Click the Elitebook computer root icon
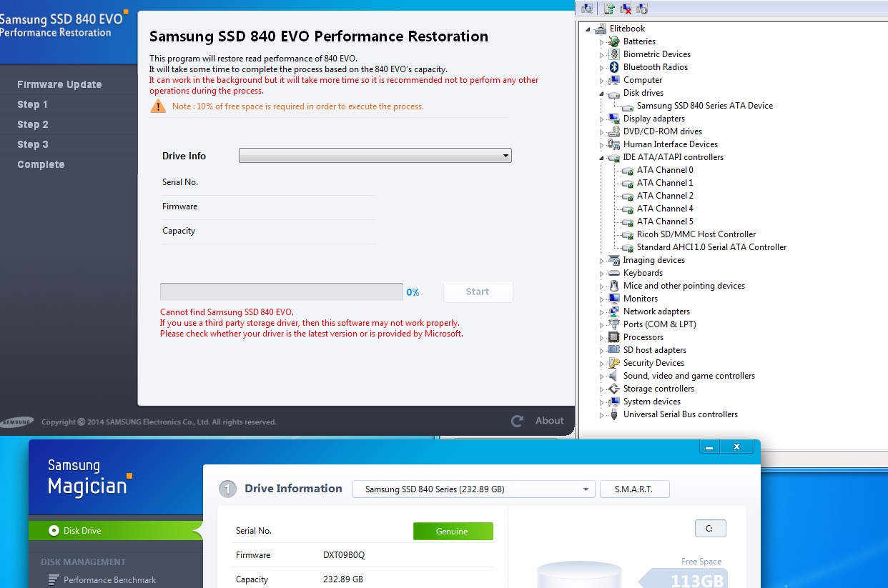This screenshot has width=888, height=588. [601, 29]
